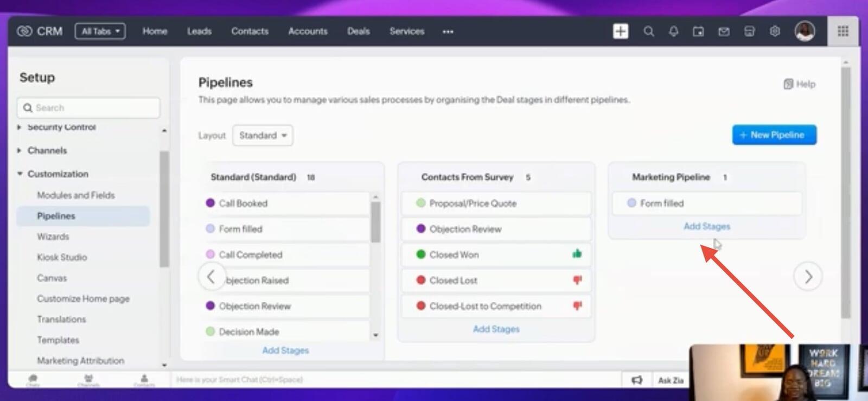Viewport: 868px width, 401px height.
Task: Click Add Stages under Marketing Pipeline
Action: pyautogui.click(x=706, y=226)
